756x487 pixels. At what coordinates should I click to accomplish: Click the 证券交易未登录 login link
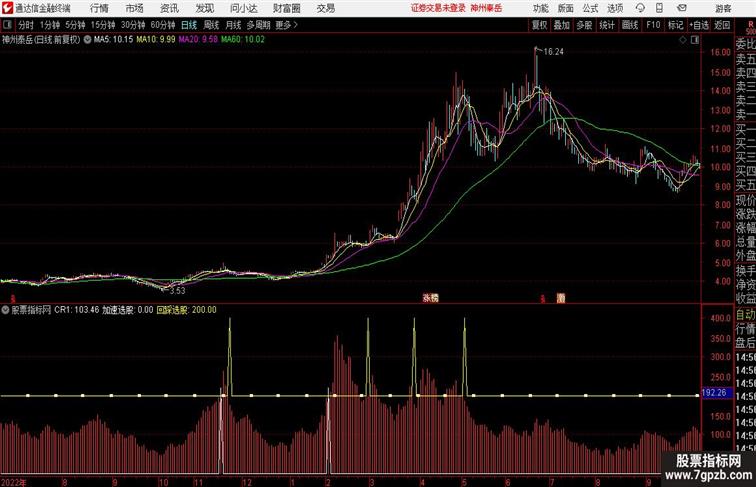438,8
